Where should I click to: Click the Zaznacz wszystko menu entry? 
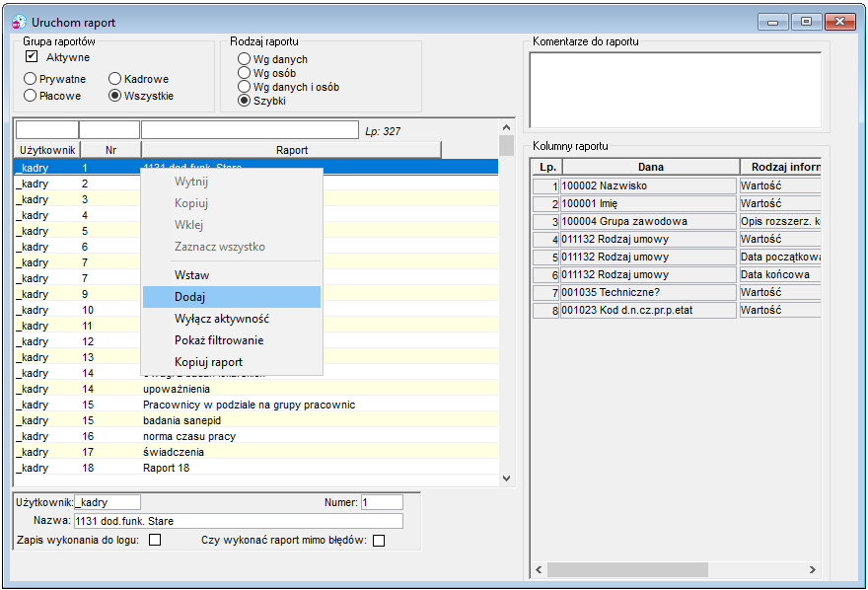point(232,247)
